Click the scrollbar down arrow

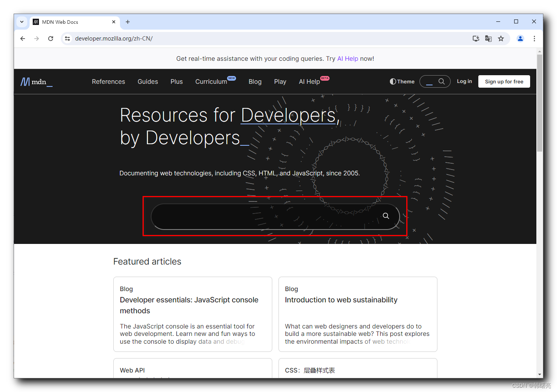click(539, 374)
